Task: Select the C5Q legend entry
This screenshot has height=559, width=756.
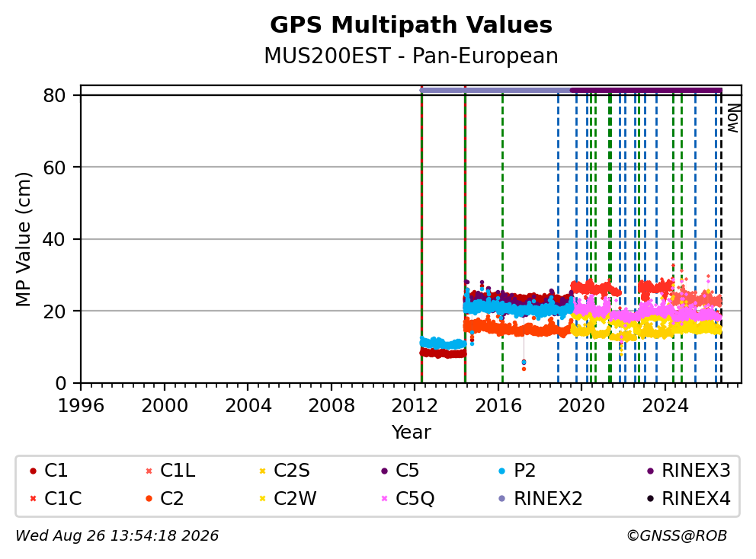Action: [x=408, y=498]
